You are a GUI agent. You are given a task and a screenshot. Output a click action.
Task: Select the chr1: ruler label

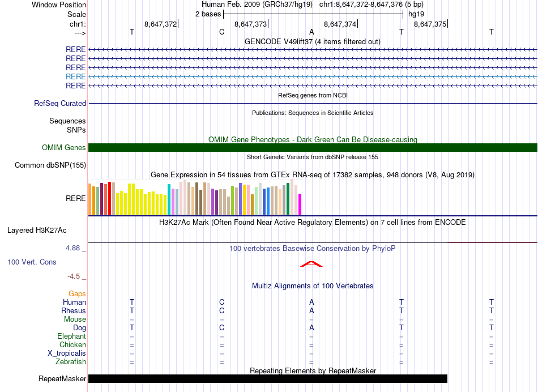pyautogui.click(x=78, y=24)
